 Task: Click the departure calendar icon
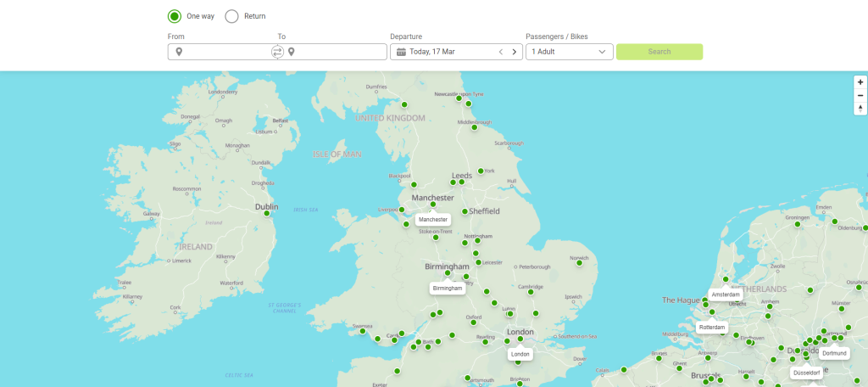[401, 52]
